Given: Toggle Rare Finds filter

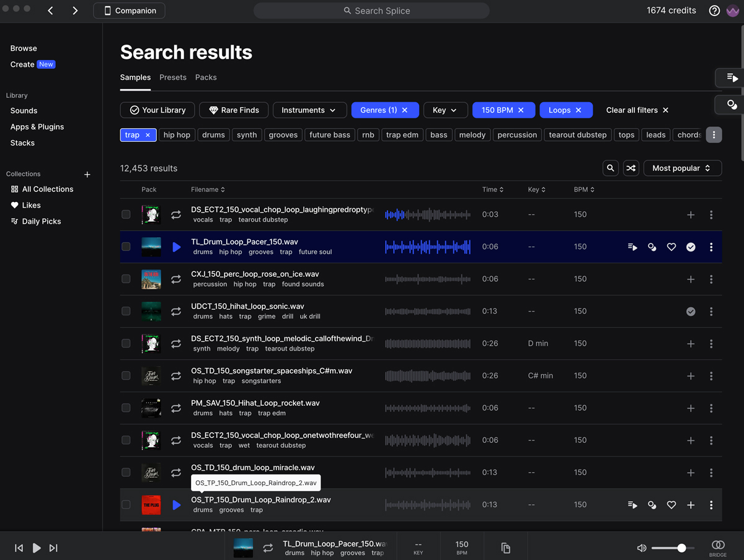Looking at the screenshot, I should [x=234, y=110].
